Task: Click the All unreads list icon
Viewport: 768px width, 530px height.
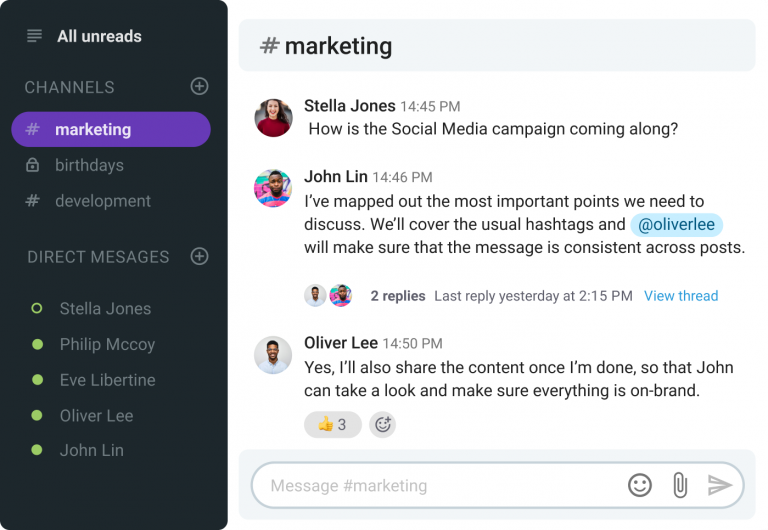Action: [35, 36]
